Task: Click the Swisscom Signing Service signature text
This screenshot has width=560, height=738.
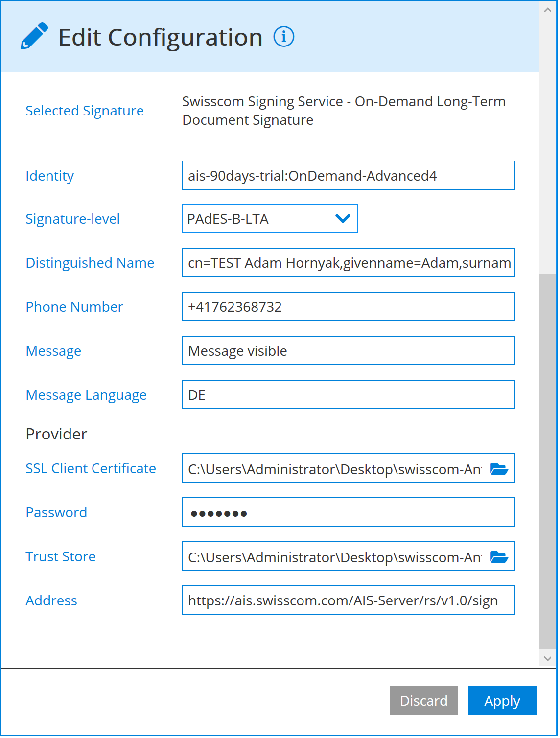Action: coord(344,111)
